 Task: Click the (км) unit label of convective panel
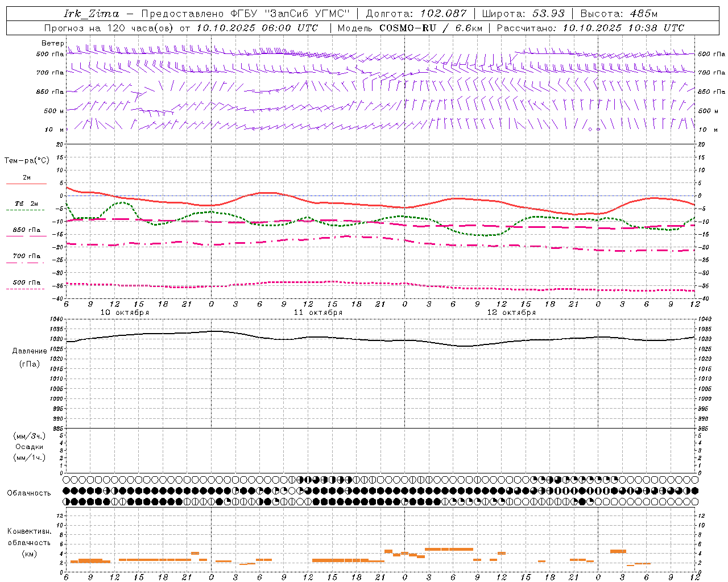pos(30,554)
